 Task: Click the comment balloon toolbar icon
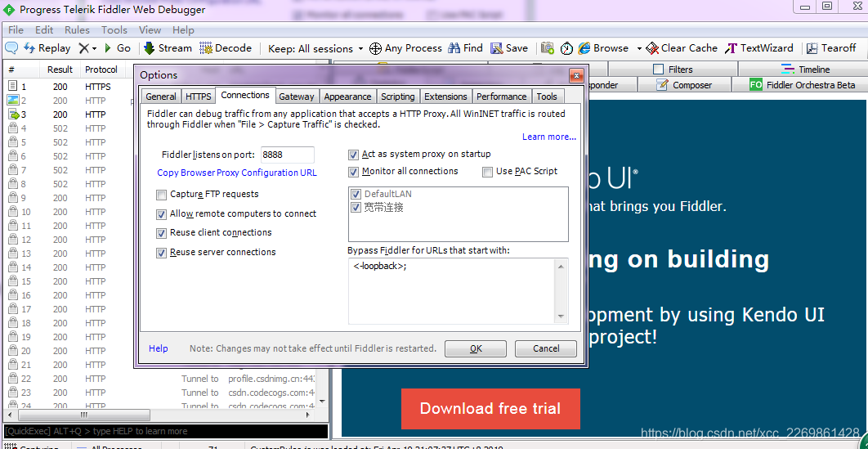[11, 48]
